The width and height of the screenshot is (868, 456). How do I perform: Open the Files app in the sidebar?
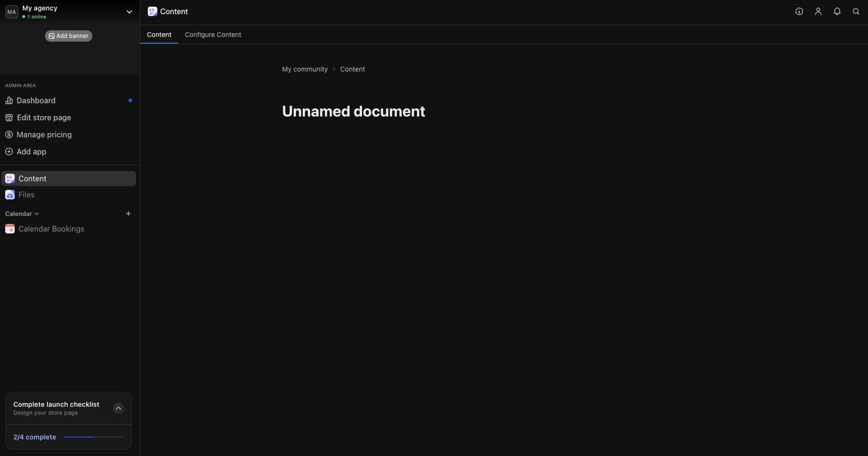26,195
